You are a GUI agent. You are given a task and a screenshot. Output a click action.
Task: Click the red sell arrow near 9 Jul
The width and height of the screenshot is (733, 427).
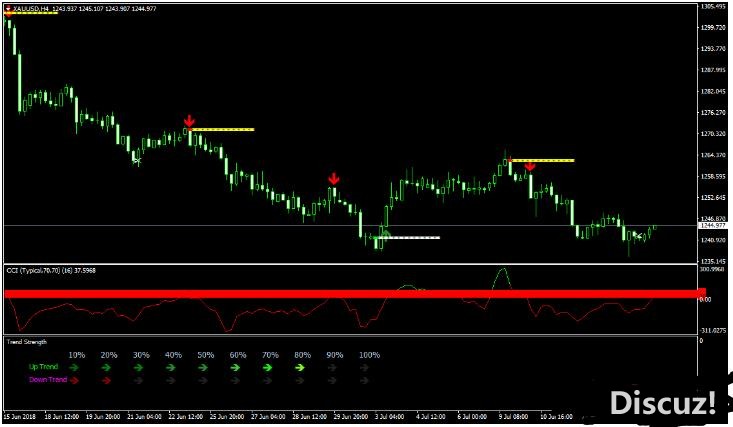click(x=530, y=166)
